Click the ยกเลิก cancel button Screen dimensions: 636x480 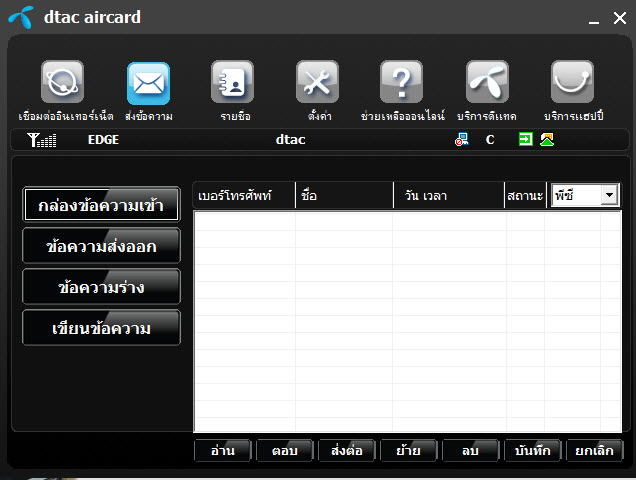coord(594,451)
